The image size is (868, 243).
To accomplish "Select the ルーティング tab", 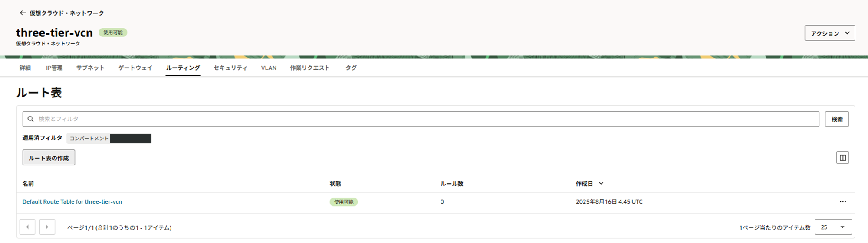I will point(183,68).
